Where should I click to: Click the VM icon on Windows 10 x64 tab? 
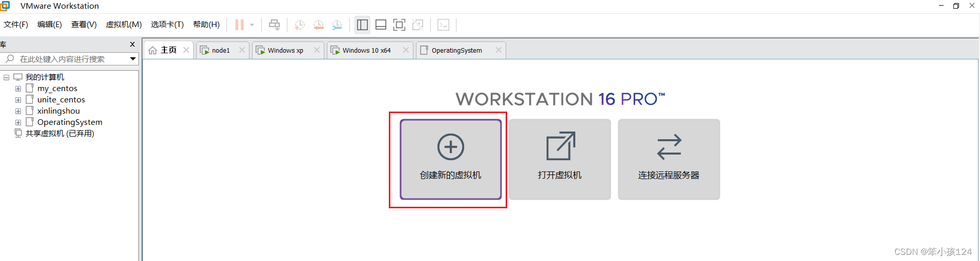click(335, 50)
